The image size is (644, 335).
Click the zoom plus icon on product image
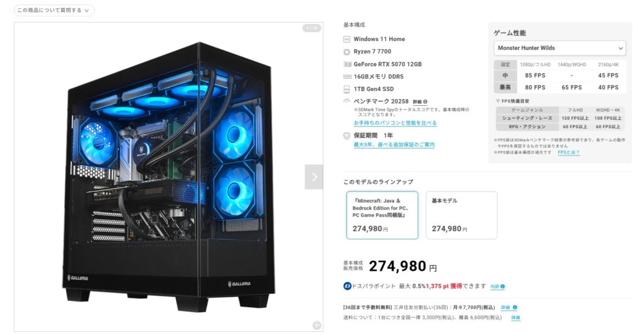tap(317, 325)
